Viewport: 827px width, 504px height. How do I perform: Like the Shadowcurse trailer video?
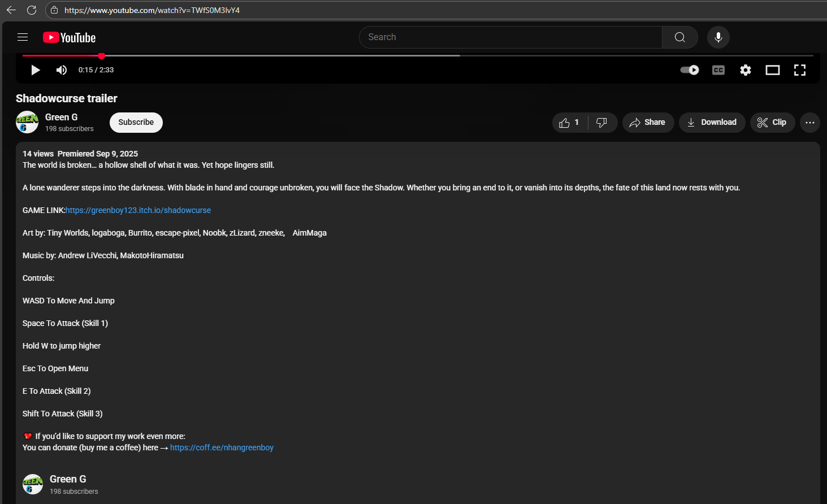tap(569, 123)
